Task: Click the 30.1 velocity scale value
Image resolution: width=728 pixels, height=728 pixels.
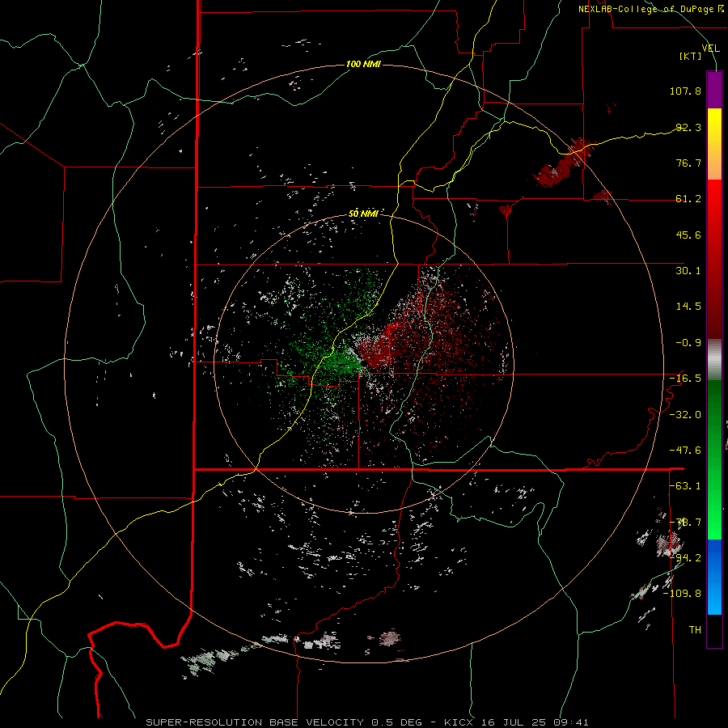Action: 688,271
